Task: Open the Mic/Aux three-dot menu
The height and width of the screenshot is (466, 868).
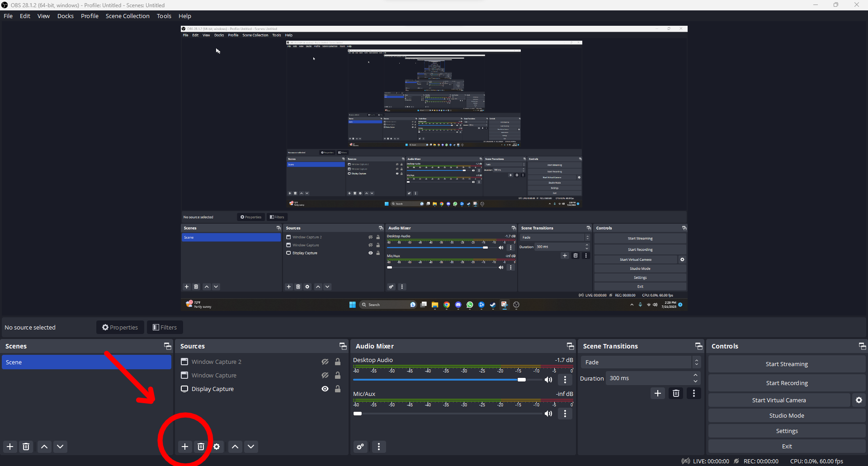Action: click(x=565, y=414)
